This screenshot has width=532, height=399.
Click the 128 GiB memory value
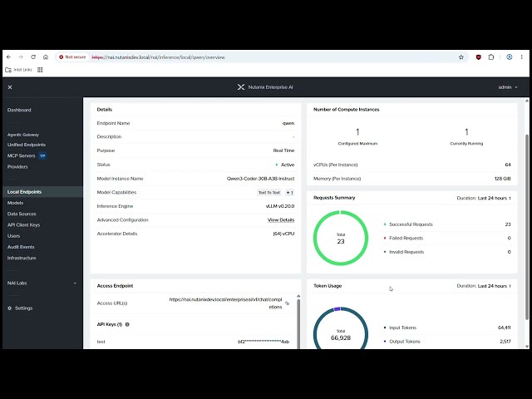tap(502, 179)
